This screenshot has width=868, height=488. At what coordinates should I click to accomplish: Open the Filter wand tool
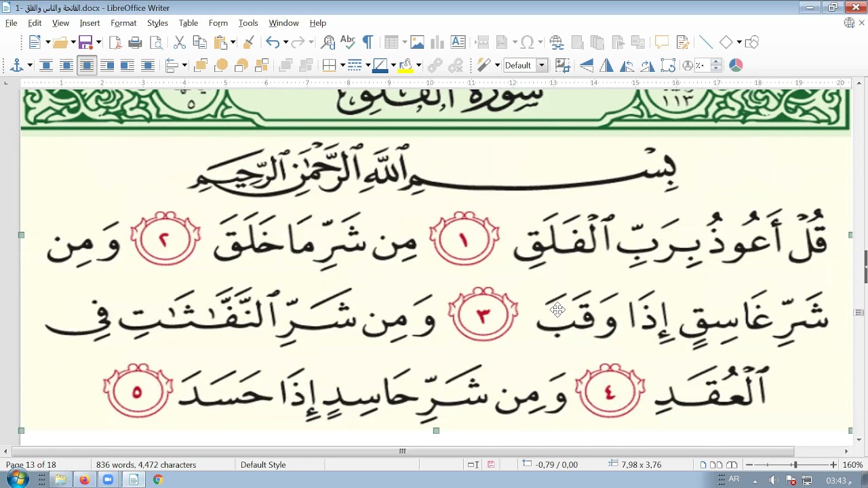click(484, 66)
